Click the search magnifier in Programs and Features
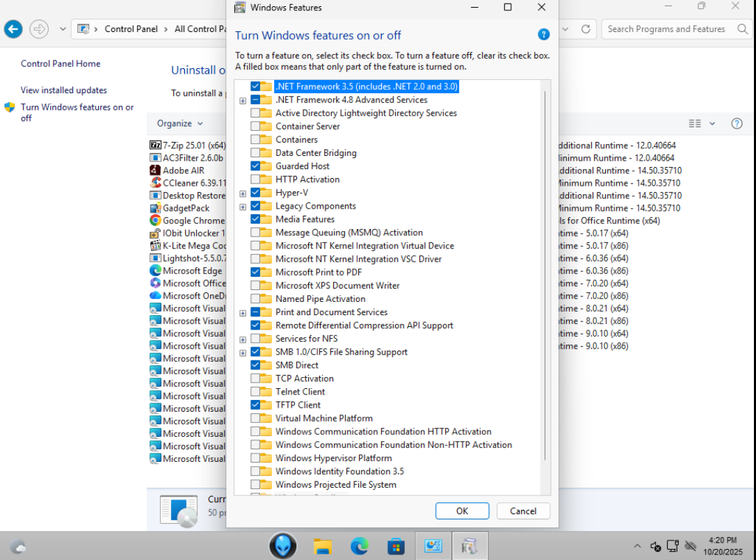The image size is (756, 560). pyautogui.click(x=743, y=29)
